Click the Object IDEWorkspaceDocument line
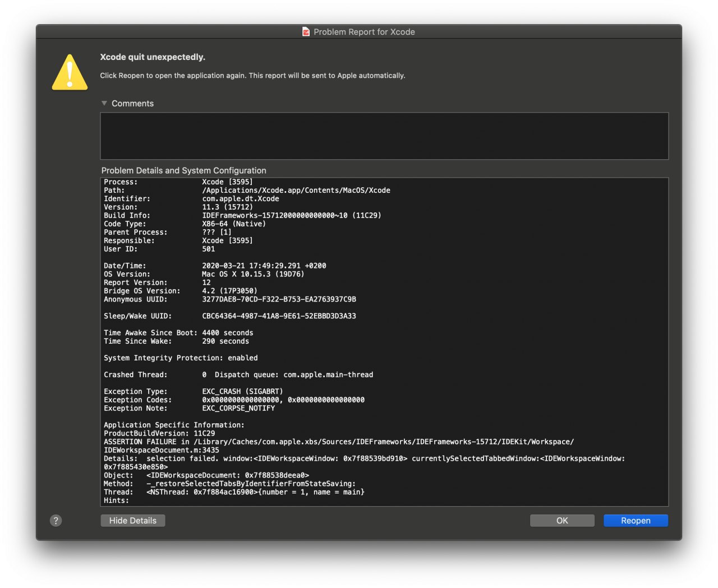The width and height of the screenshot is (718, 588). point(206,476)
